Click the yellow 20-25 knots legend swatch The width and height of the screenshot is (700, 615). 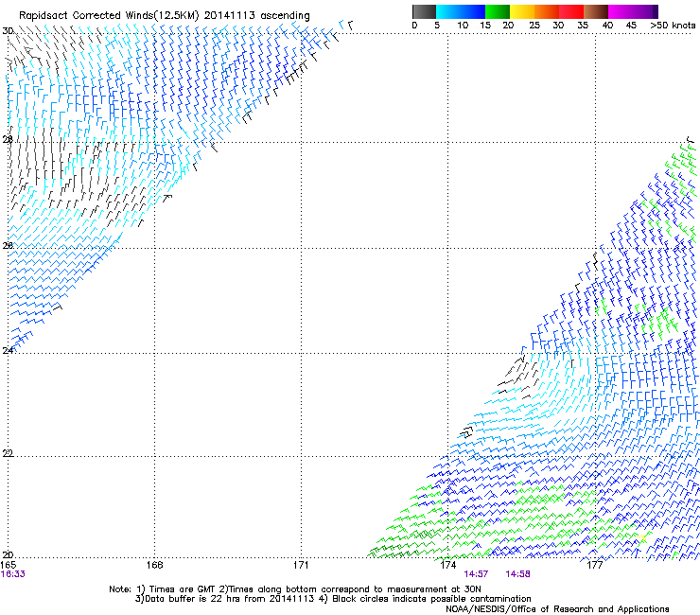point(522,11)
